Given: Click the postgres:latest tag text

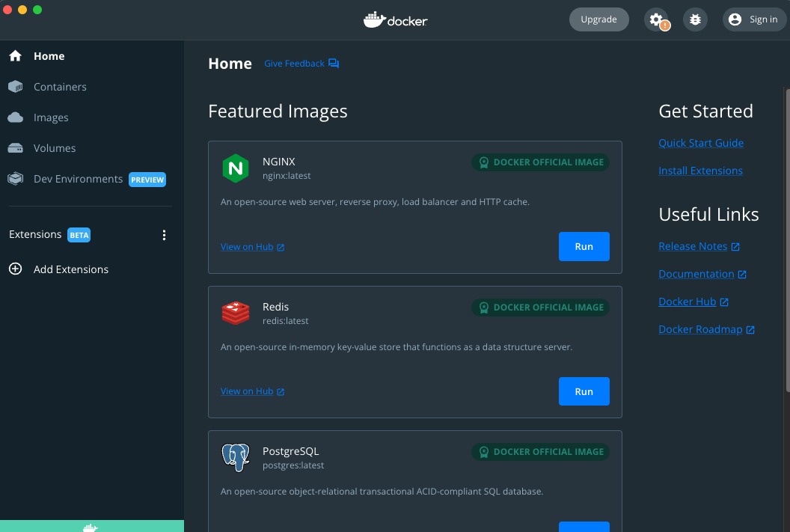Looking at the screenshot, I should tap(293, 465).
